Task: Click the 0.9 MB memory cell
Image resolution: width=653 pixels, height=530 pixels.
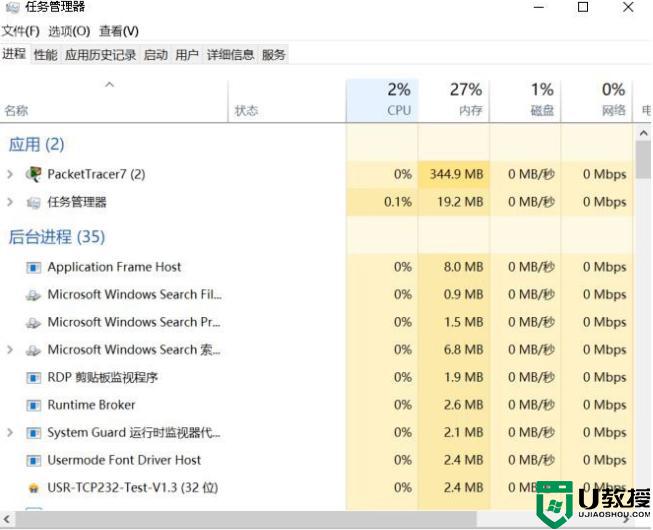Action: (454, 294)
